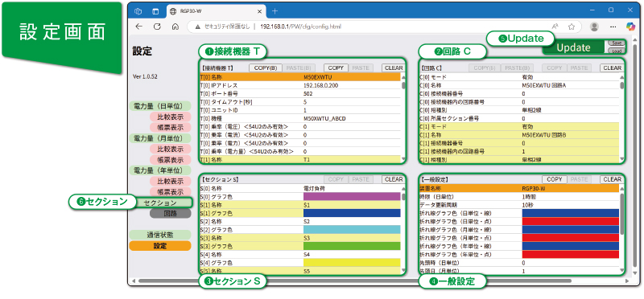Open the read aloud icon in address bar
The image size is (644, 299).
coord(555,27)
